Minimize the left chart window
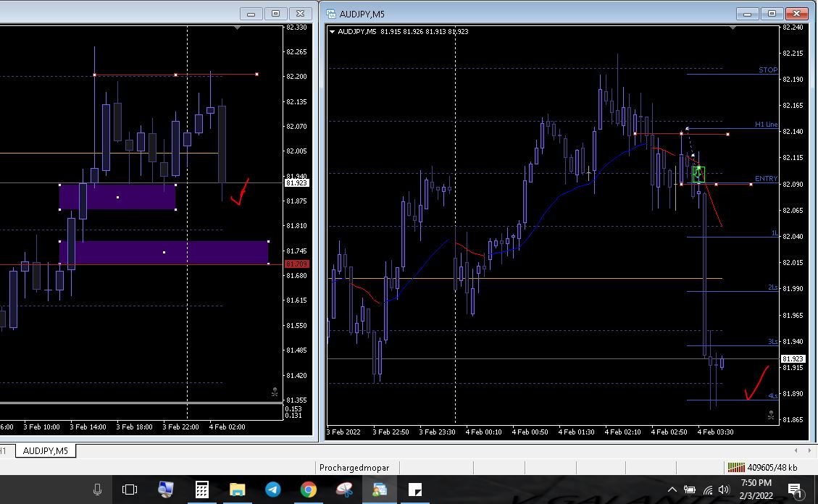818x504 pixels. (251, 14)
